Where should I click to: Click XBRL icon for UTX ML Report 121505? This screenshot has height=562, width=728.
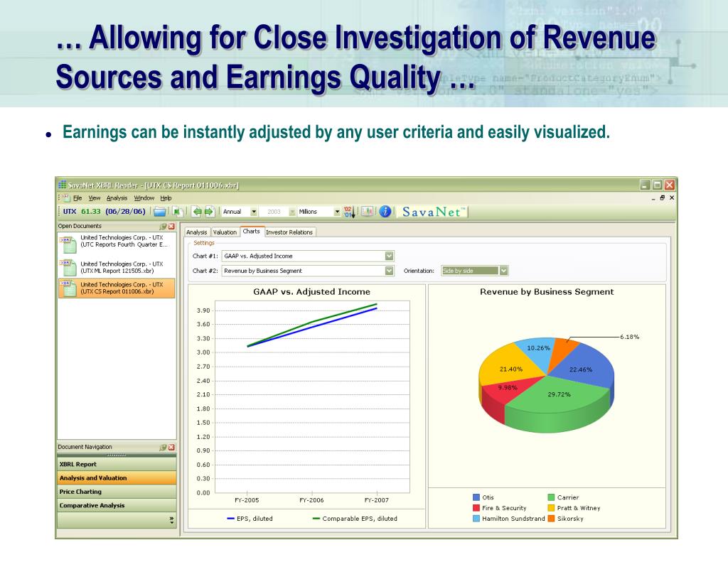click(x=68, y=268)
